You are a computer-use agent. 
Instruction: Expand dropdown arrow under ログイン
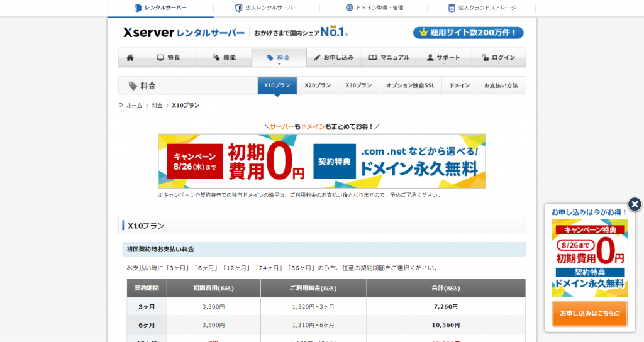tap(498, 63)
